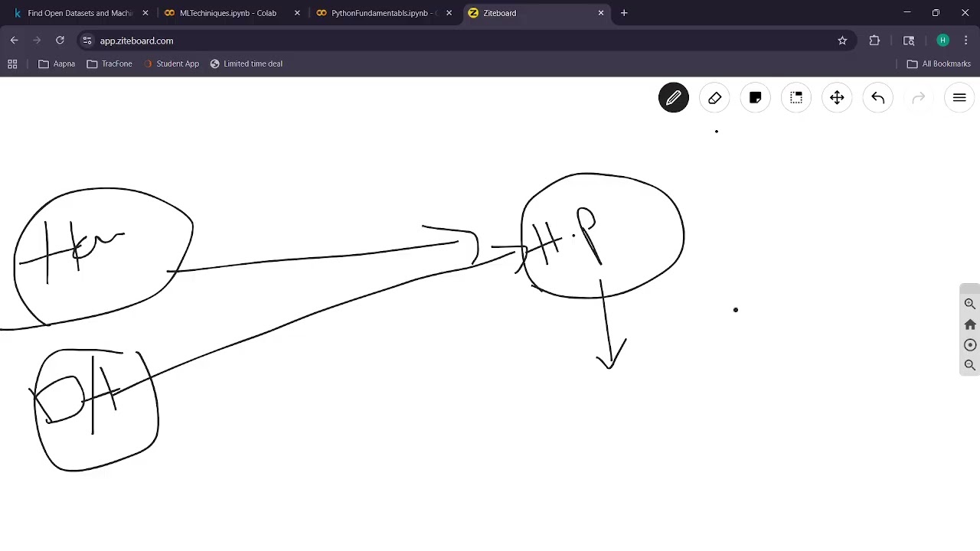980x551 pixels.
Task: Open a new browser tab
Action: pos(624,13)
